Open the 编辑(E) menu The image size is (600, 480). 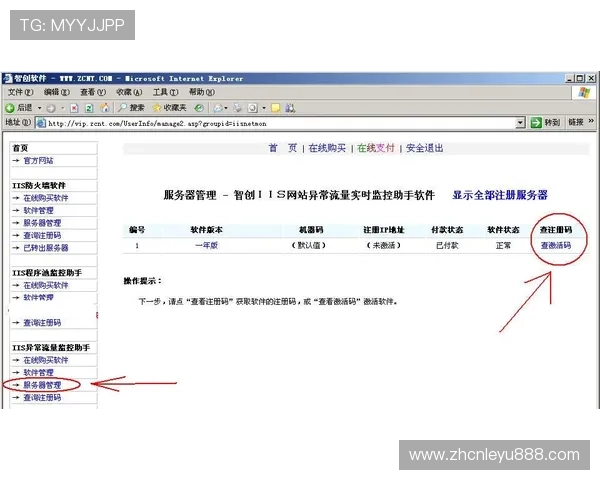[57, 92]
